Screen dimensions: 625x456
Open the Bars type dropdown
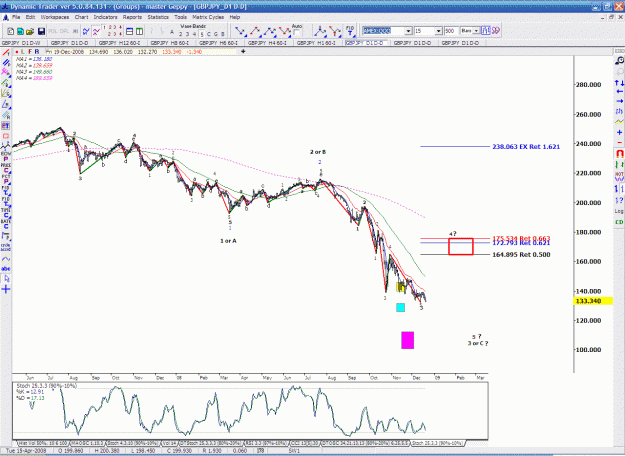[476, 31]
